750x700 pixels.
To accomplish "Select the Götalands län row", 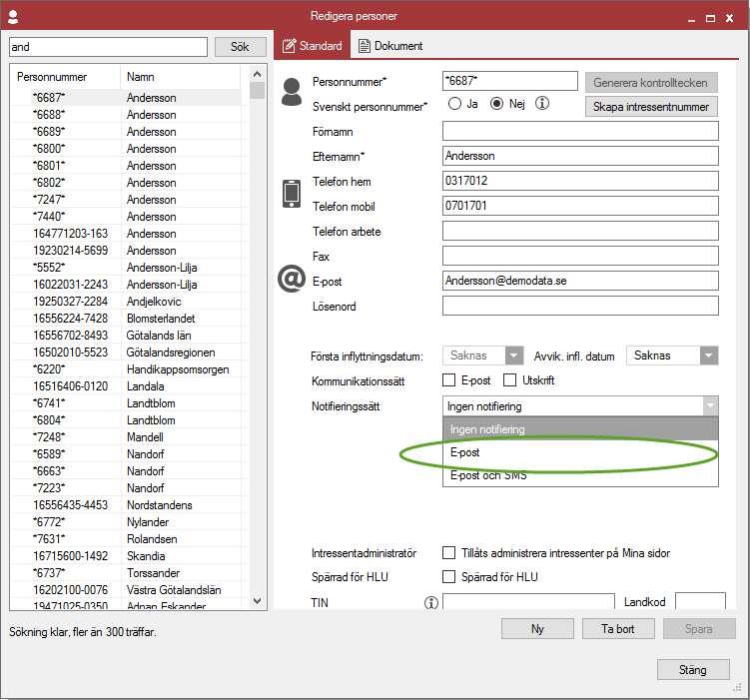I will click(126, 336).
